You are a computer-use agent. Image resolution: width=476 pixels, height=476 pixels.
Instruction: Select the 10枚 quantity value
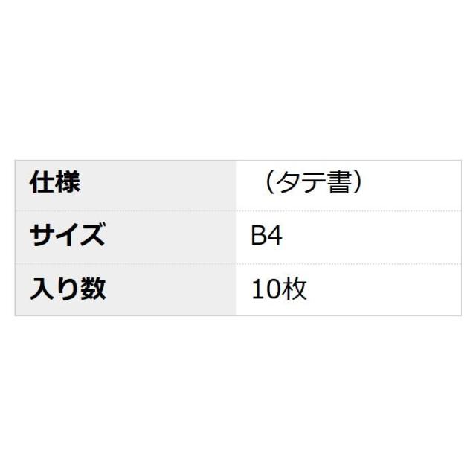(279, 289)
